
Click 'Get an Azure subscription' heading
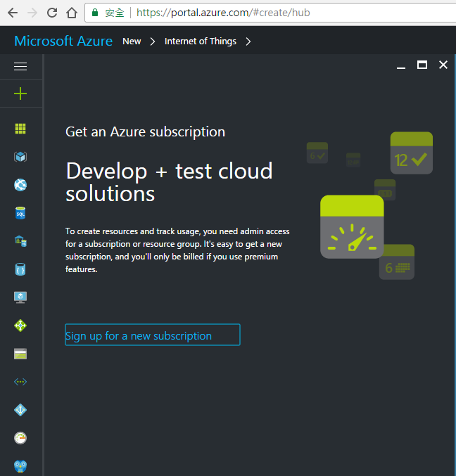click(x=145, y=132)
